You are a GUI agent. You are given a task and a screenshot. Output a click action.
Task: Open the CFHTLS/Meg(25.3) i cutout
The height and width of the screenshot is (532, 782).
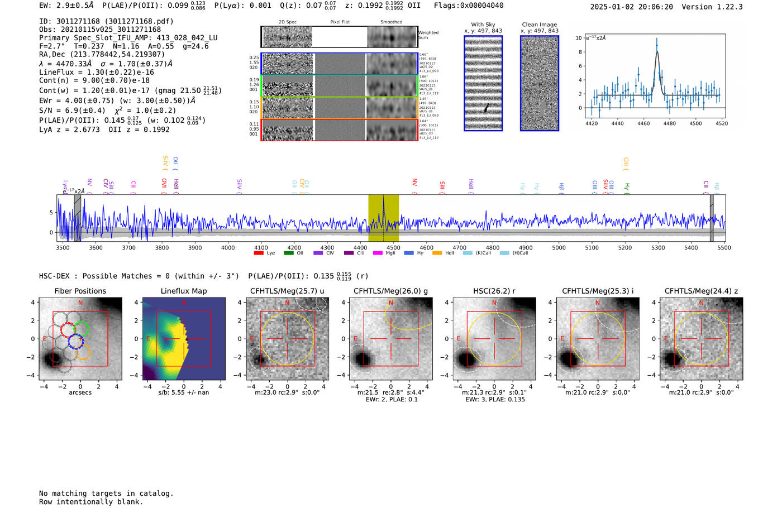tap(598, 339)
